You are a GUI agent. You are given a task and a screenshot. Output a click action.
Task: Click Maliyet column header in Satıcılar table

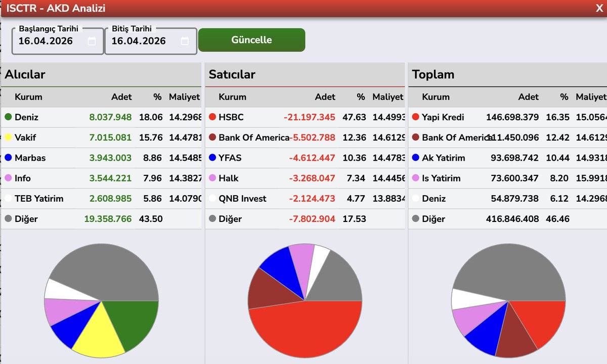pyautogui.click(x=388, y=97)
